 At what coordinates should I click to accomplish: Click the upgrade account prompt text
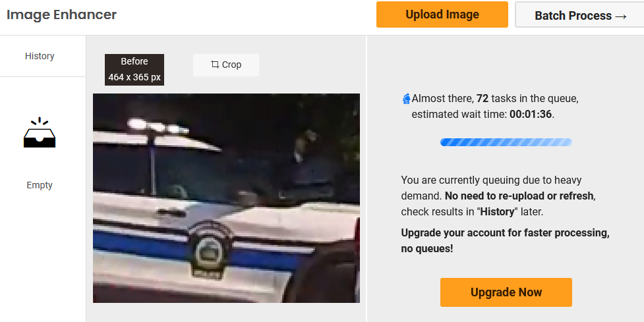(505, 240)
